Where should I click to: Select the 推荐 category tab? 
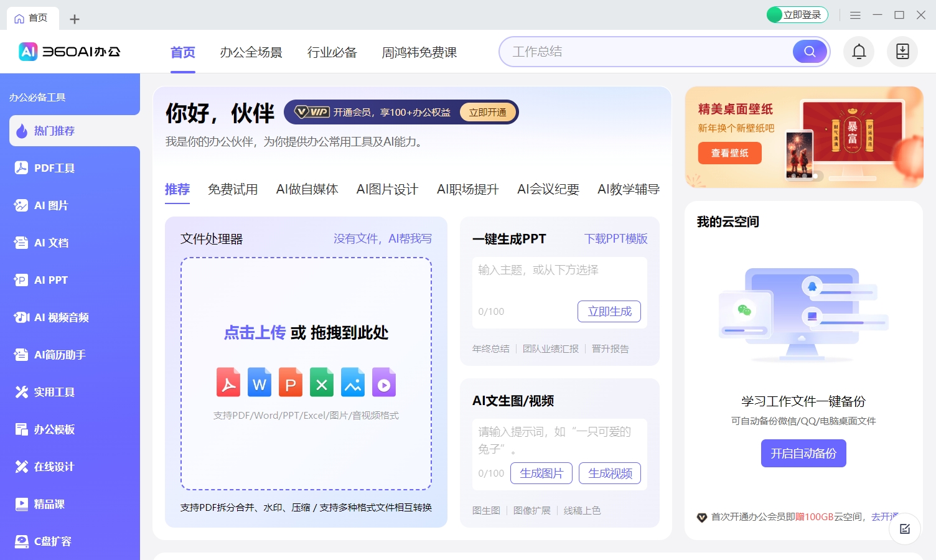coord(177,189)
